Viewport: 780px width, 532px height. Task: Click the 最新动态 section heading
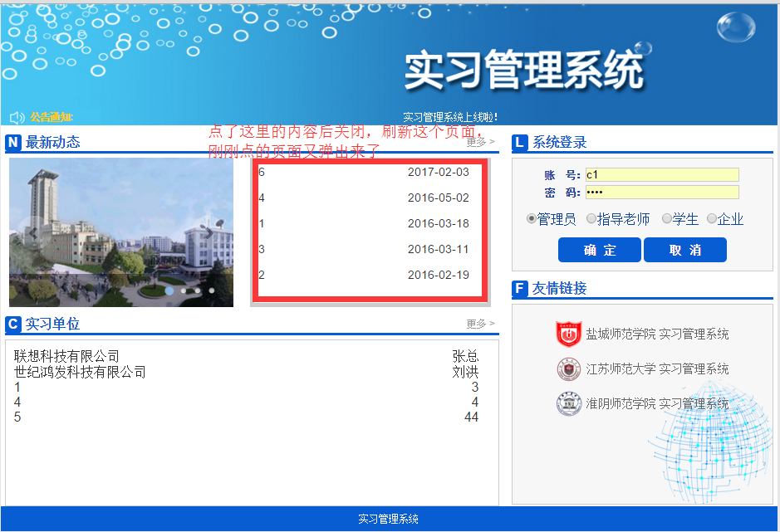click(x=52, y=142)
